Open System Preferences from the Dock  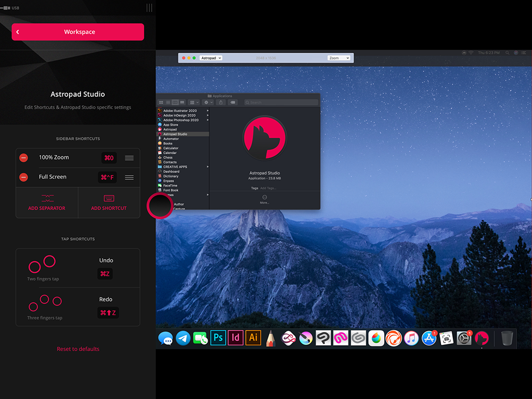(464, 338)
